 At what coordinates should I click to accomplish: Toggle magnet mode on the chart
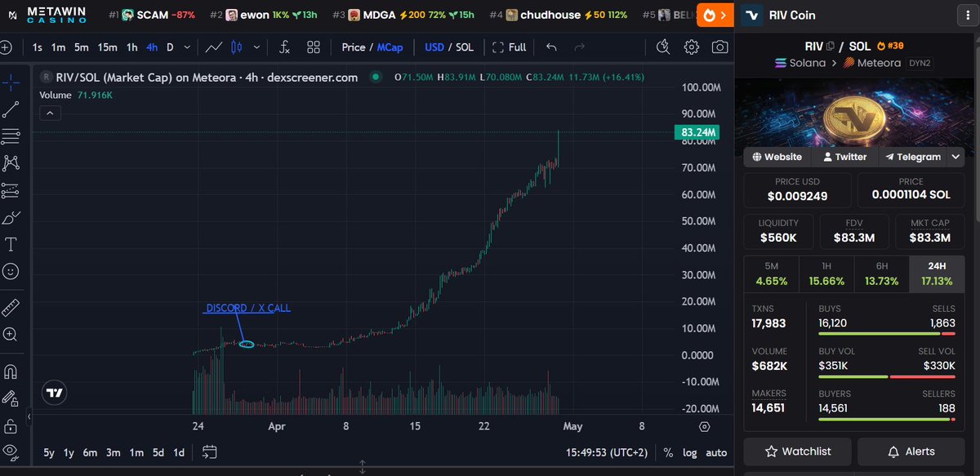click(11, 371)
